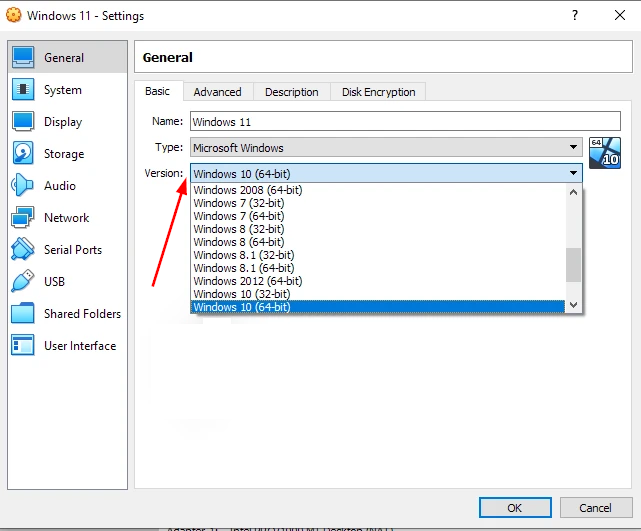Select the Audio speaker icon
The width and height of the screenshot is (641, 531).
[22, 185]
